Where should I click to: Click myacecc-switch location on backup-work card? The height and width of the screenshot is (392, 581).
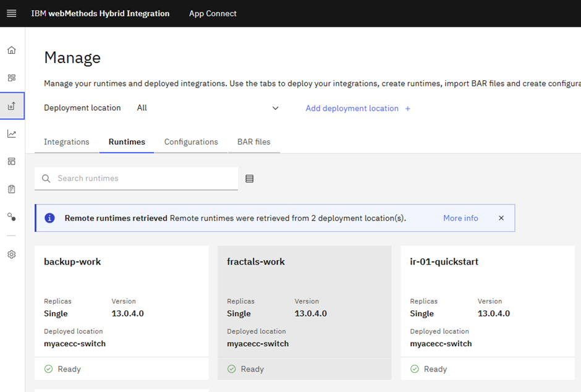[75, 343]
